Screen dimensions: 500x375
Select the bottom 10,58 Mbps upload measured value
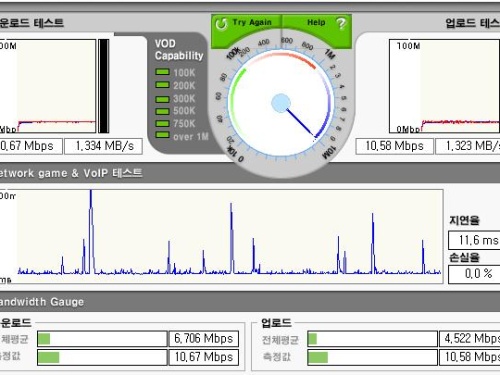tap(470, 357)
